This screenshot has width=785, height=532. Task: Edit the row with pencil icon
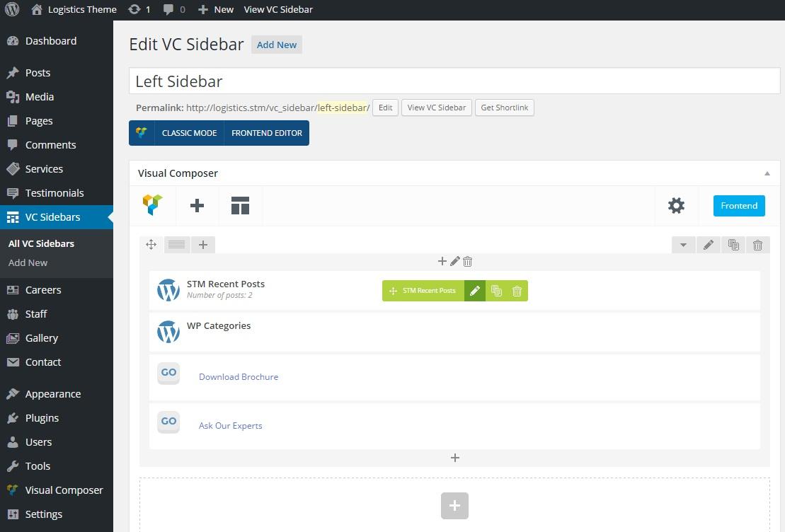tap(708, 245)
